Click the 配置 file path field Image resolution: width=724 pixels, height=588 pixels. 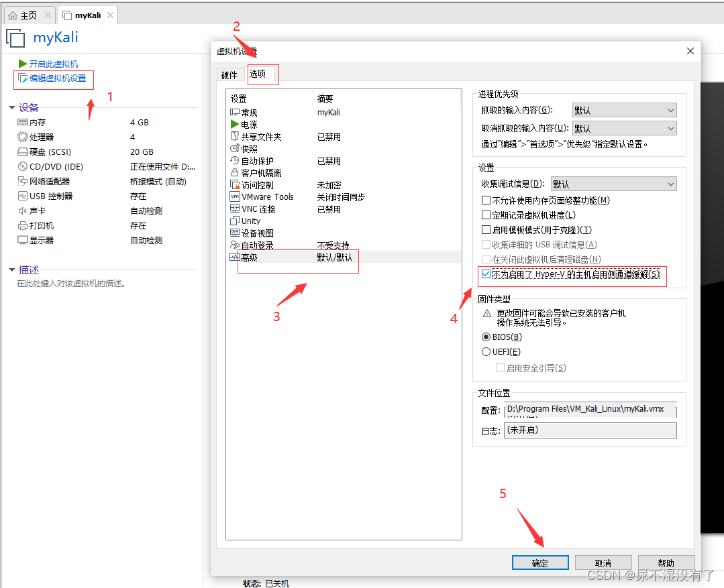(x=590, y=410)
